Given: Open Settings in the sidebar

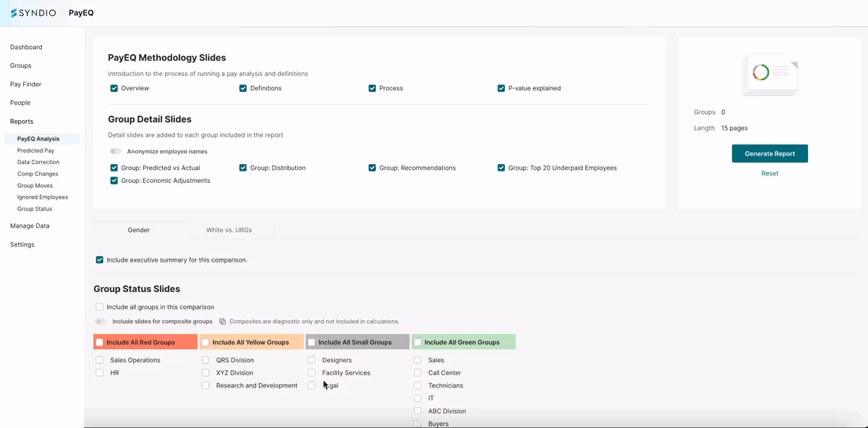Looking at the screenshot, I should tap(22, 244).
